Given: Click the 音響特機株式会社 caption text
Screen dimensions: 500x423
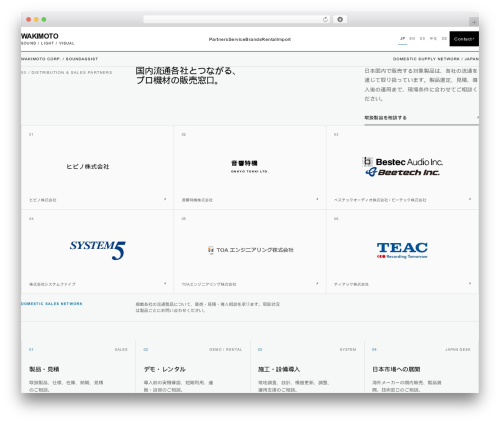Looking at the screenshot, I should [197, 200].
